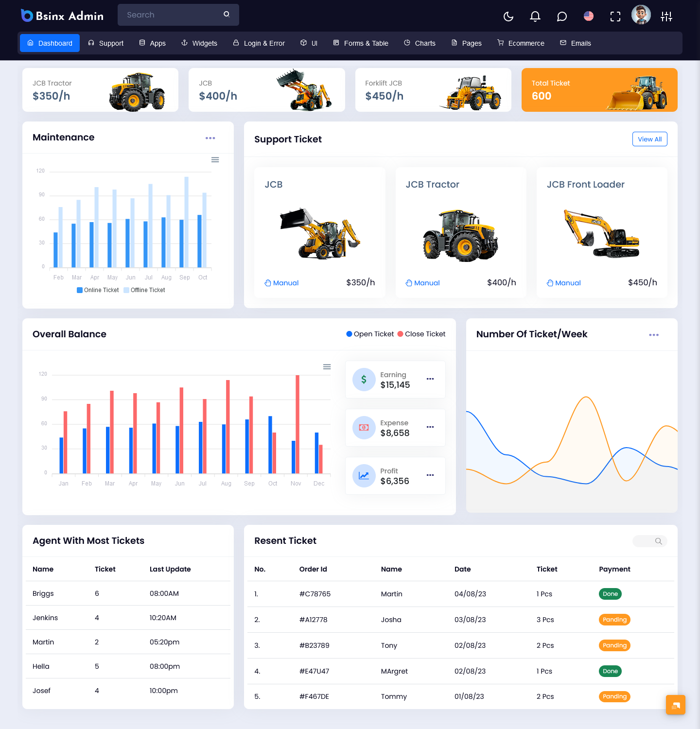Click Panding badge for order #F467DE
This screenshot has height=729, width=700.
(614, 696)
